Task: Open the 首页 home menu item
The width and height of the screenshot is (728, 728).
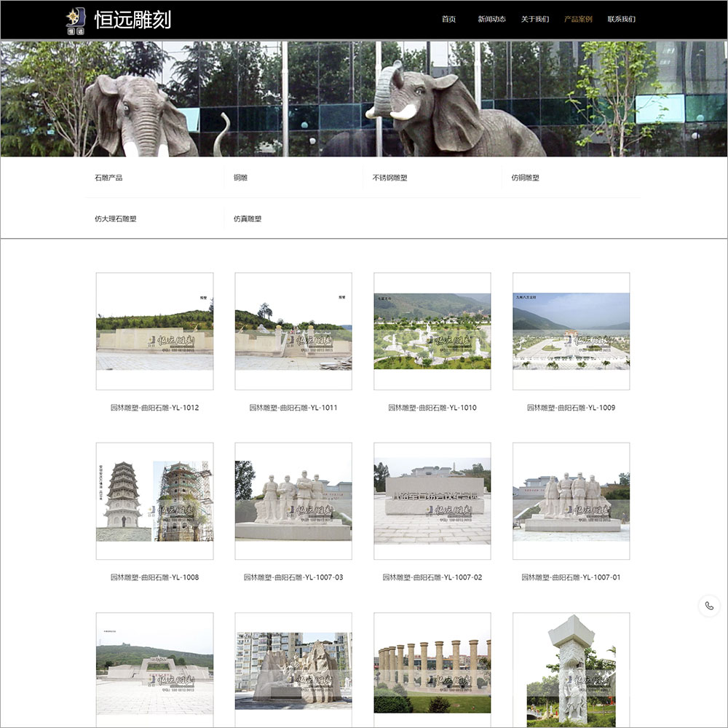Action: (x=448, y=20)
